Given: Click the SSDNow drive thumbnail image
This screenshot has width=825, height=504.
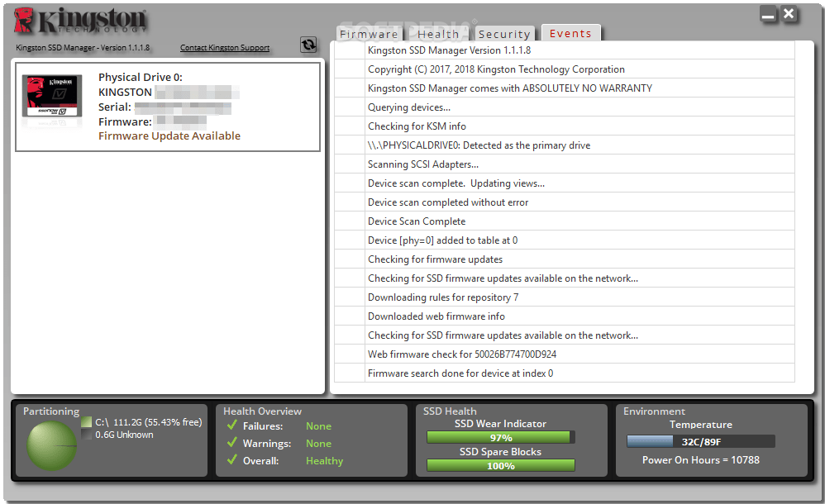Looking at the screenshot, I should coord(51,97).
